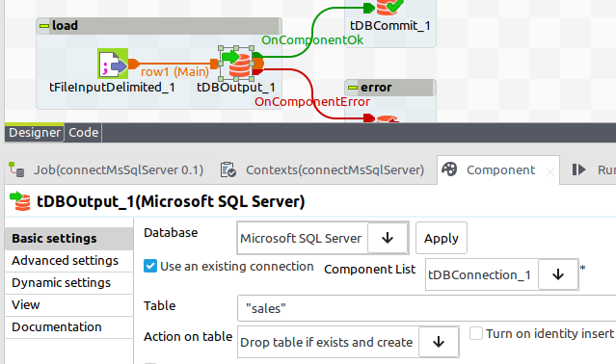
Task: Click the load subjob title bar
Action: (159, 26)
